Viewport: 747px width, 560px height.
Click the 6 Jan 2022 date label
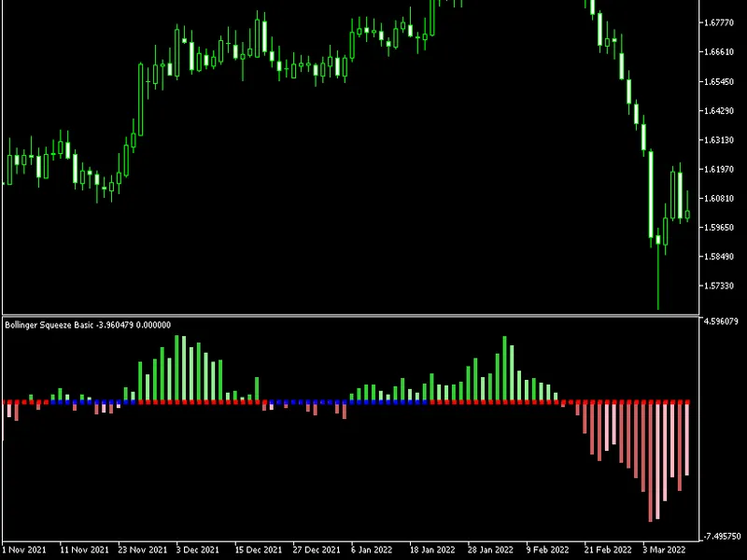coord(372,550)
